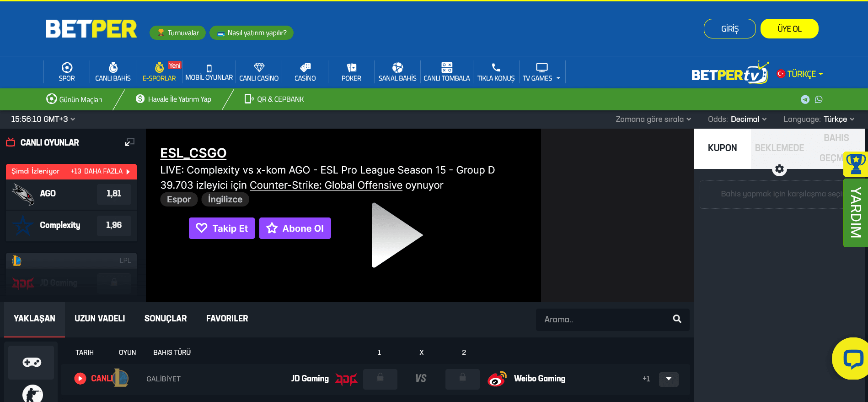Screen dimensions: 868x402
Task: Open the Telegram contact icon
Action: [x=805, y=99]
